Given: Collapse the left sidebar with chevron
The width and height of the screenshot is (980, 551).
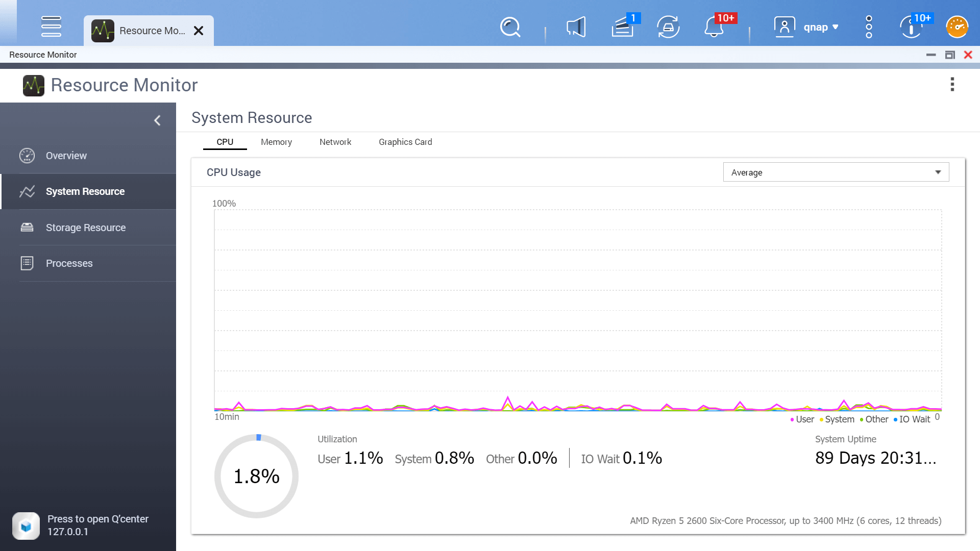Looking at the screenshot, I should pyautogui.click(x=157, y=120).
